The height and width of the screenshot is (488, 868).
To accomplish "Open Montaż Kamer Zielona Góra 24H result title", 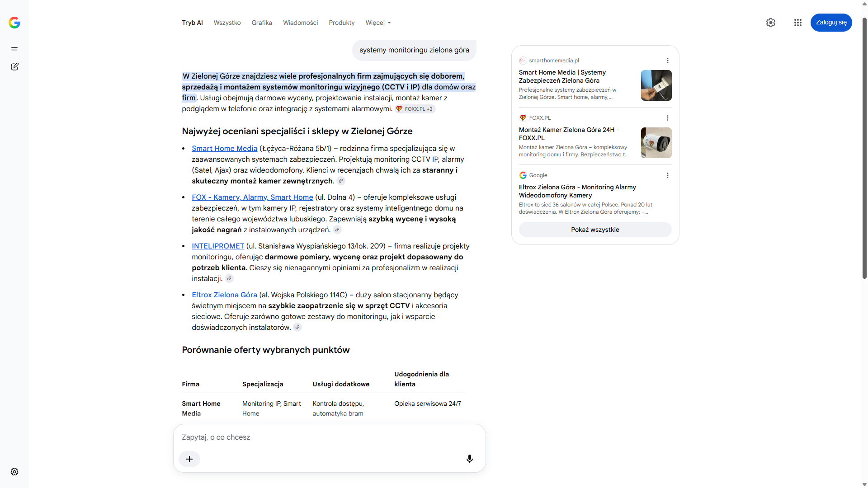I will [569, 134].
